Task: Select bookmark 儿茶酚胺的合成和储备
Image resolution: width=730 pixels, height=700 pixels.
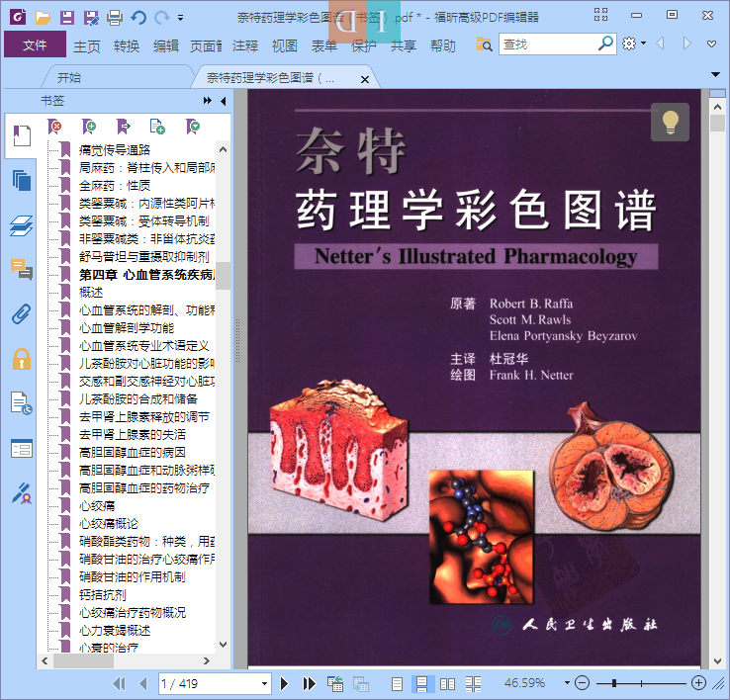Action: click(x=137, y=399)
